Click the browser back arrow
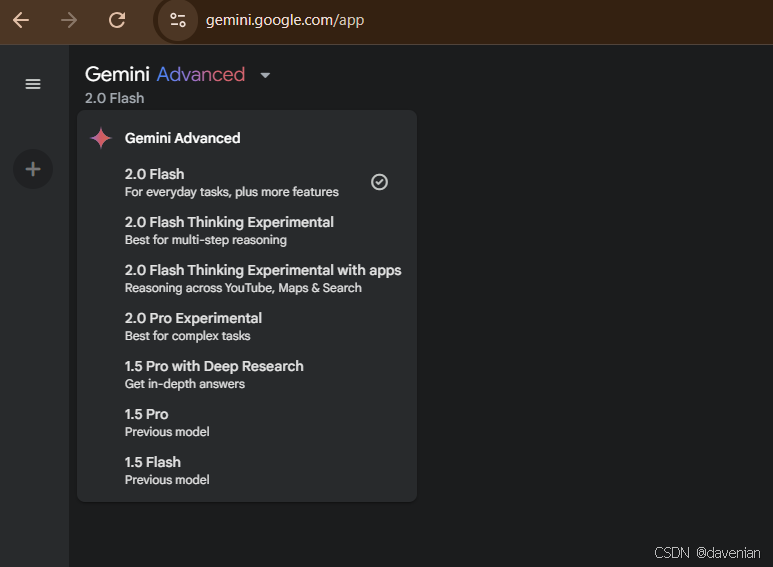 tap(21, 20)
